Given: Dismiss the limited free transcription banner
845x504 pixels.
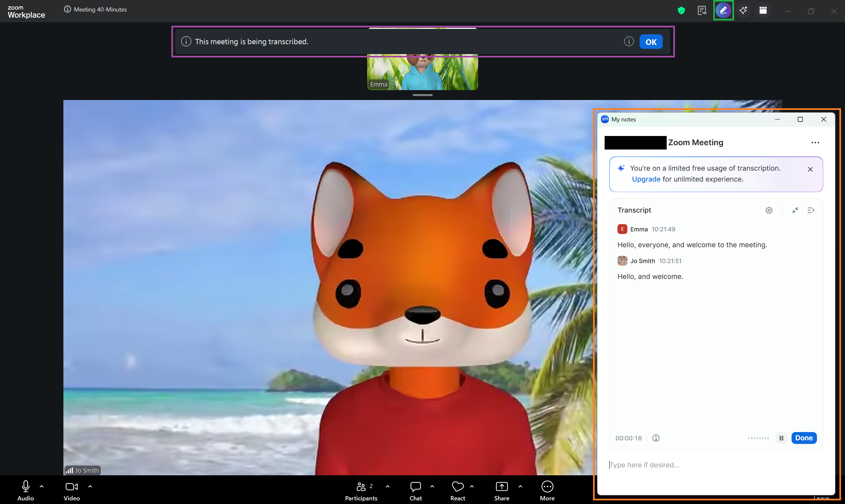Looking at the screenshot, I should 810,169.
